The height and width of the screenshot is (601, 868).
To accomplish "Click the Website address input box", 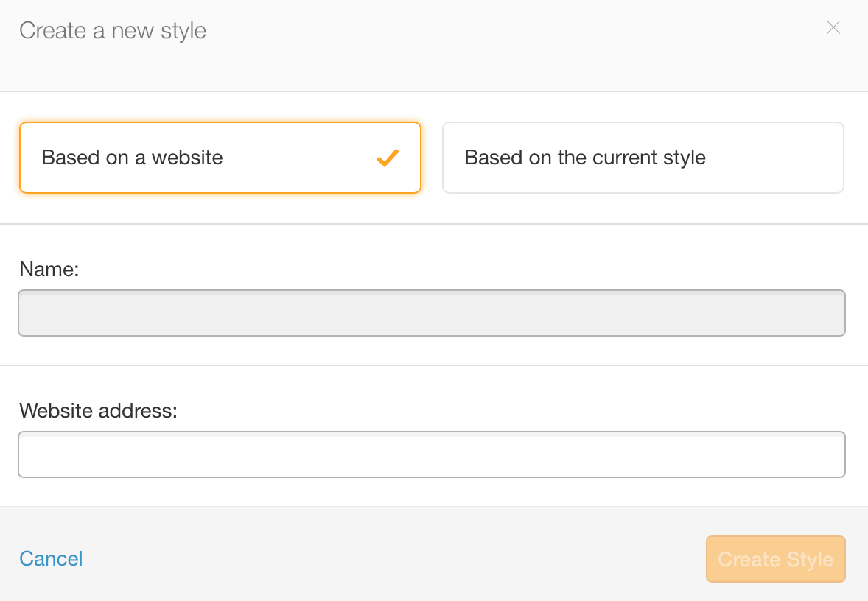I will tap(431, 454).
